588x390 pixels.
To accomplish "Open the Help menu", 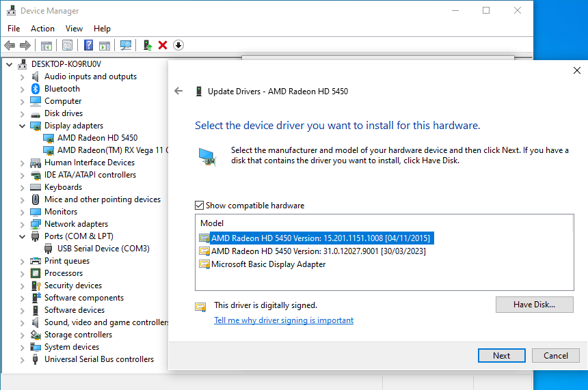I will pyautogui.click(x=102, y=29).
